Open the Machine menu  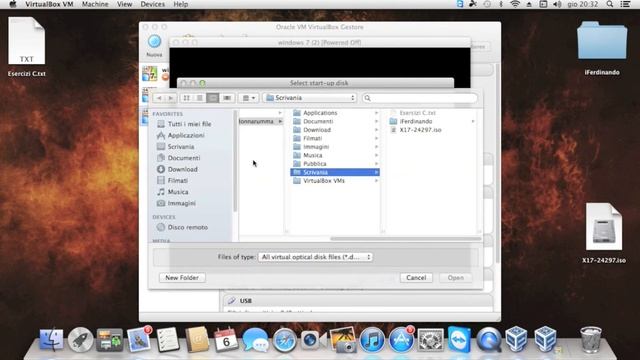point(95,4)
